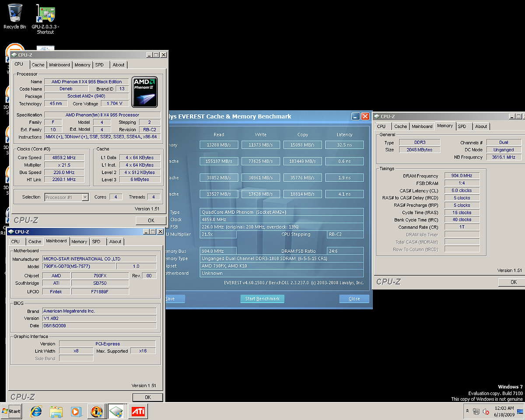Click the orange info icon in taskbar
Image resolution: width=525 pixels, height=420 pixels.
(x=96, y=411)
